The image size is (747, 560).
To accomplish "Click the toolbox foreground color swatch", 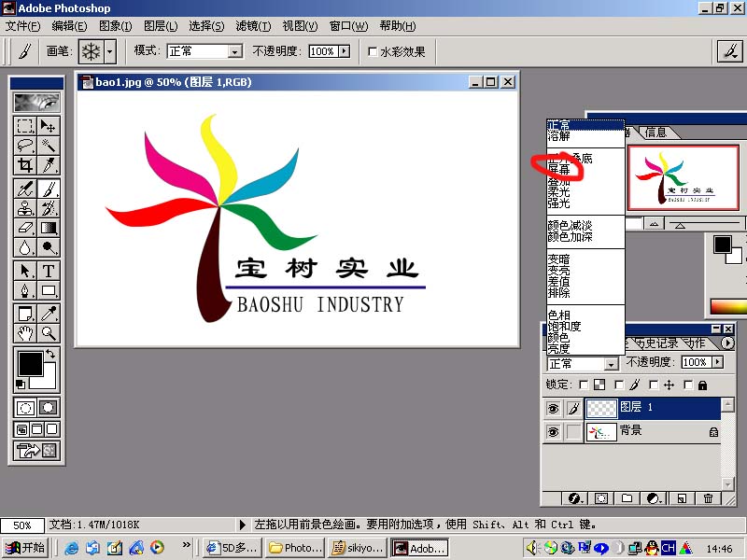I will tap(30, 363).
